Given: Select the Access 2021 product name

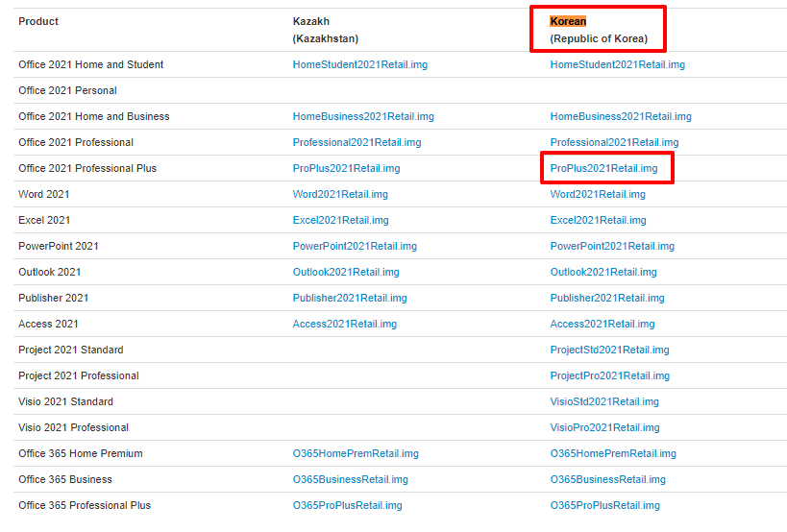Looking at the screenshot, I should pos(48,324).
